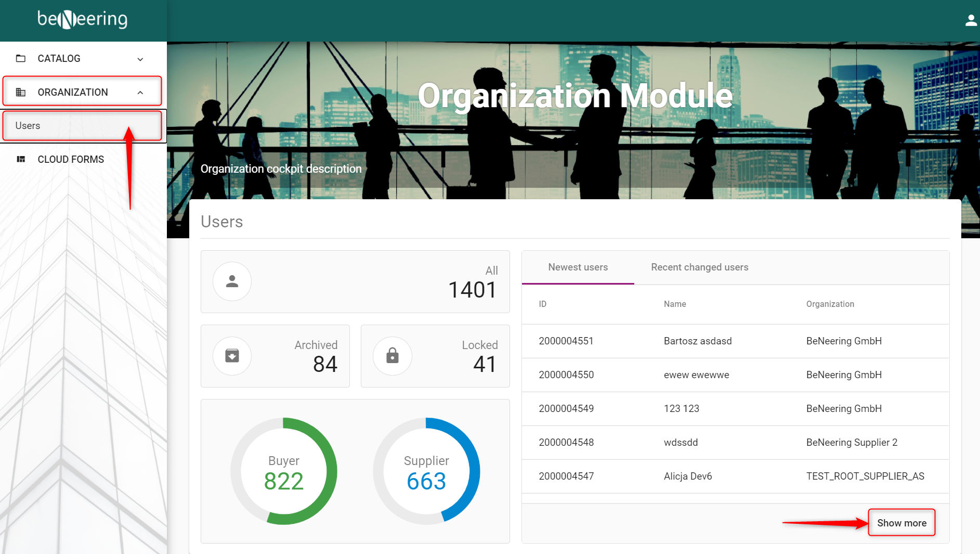Click the Archived box icon

232,356
